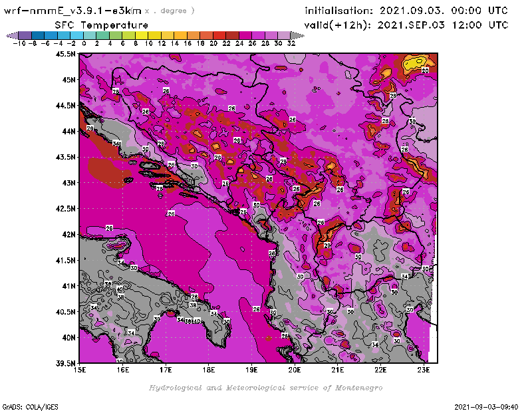This screenshot has height=411, width=532.
Task: Click the longitude label '15E'
Action: pyautogui.click(x=80, y=370)
